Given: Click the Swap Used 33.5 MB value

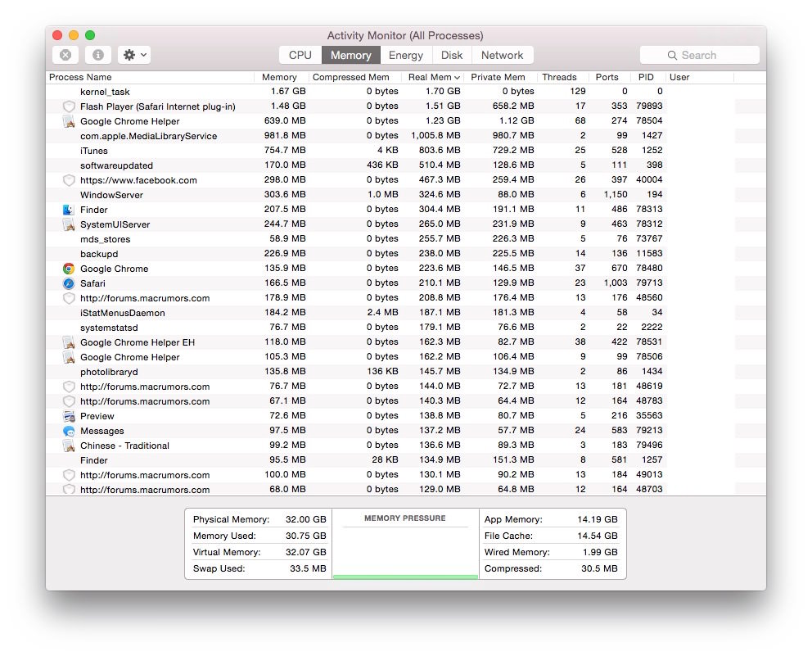Looking at the screenshot, I should pos(308,568).
